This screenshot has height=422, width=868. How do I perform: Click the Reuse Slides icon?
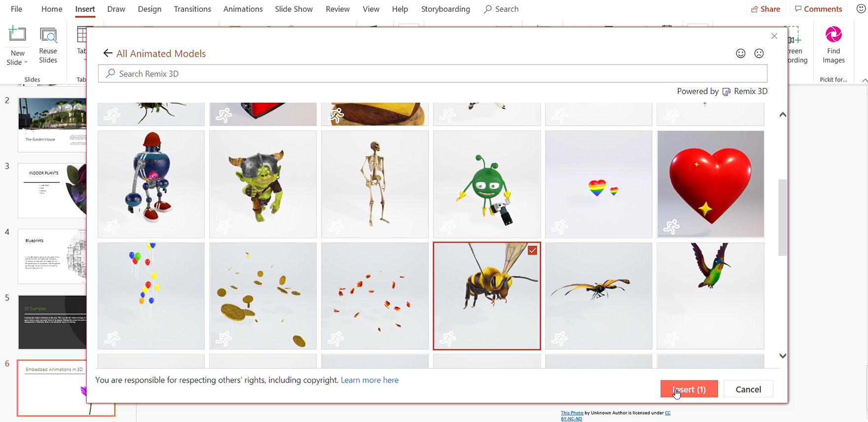click(x=48, y=35)
